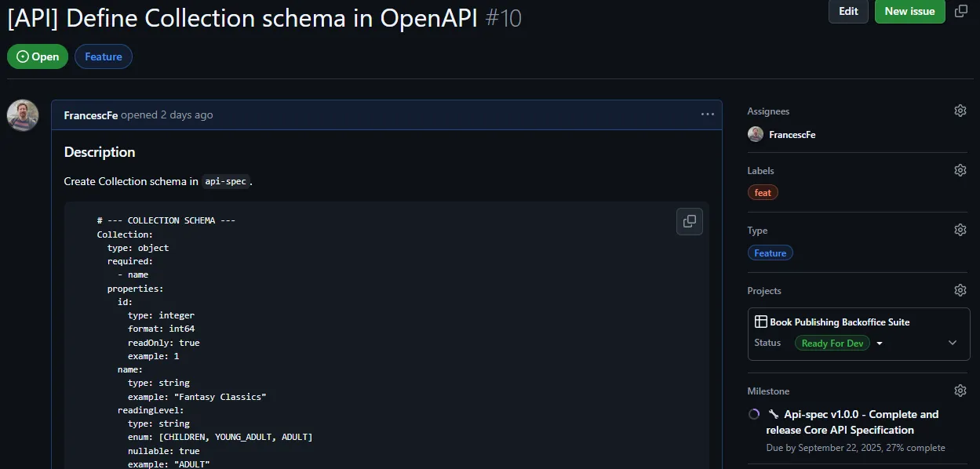Viewport: 980px width, 469px height.
Task: Open Milestone settings gear
Action: pyautogui.click(x=960, y=391)
